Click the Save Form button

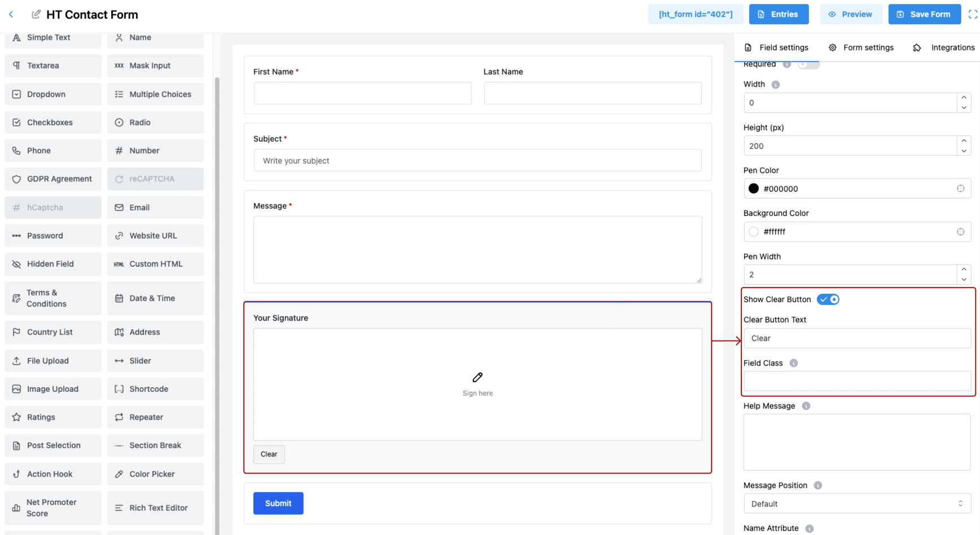pos(924,14)
